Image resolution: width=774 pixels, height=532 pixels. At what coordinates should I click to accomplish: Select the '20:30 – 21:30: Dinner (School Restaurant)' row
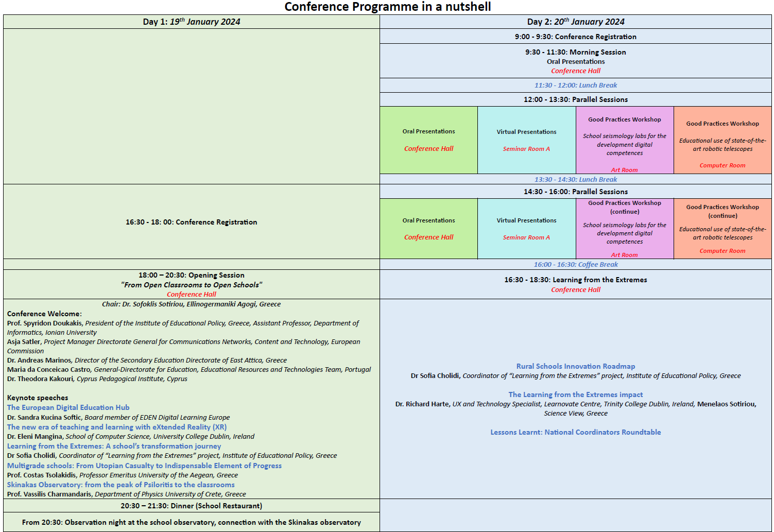[192, 506]
